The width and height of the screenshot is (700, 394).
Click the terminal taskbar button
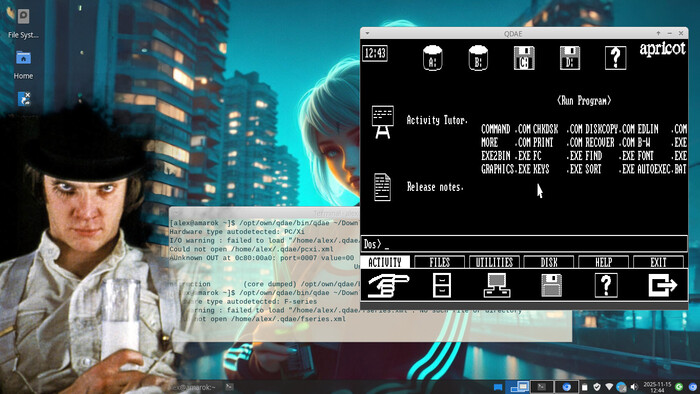pos(542,386)
